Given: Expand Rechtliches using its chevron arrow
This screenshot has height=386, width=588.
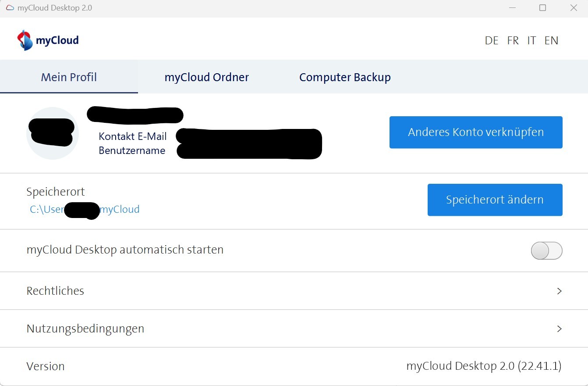Looking at the screenshot, I should (559, 291).
